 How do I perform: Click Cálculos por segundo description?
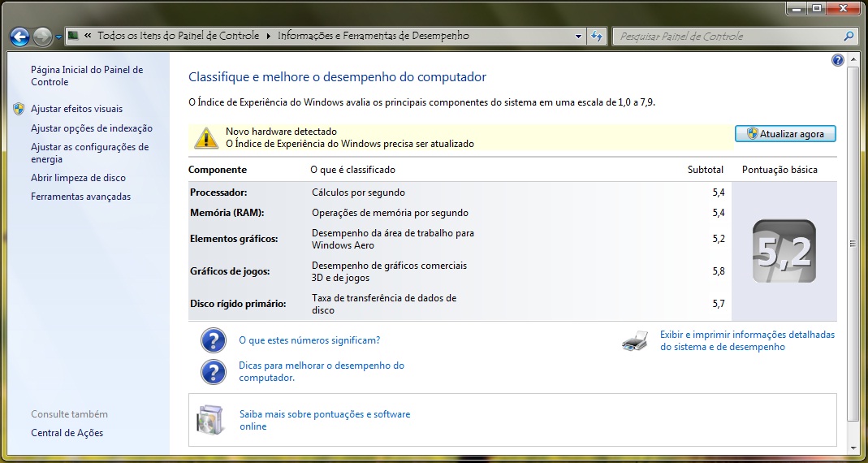click(358, 193)
